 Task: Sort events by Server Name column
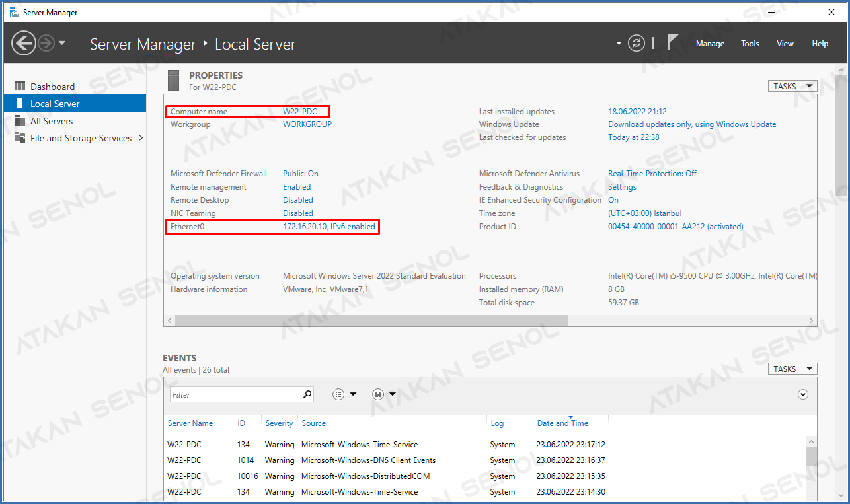[190, 423]
